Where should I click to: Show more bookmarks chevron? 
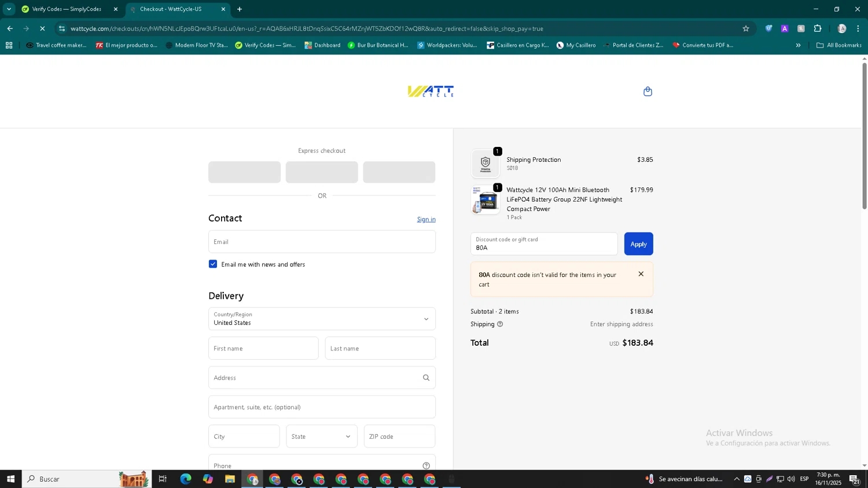tap(799, 45)
